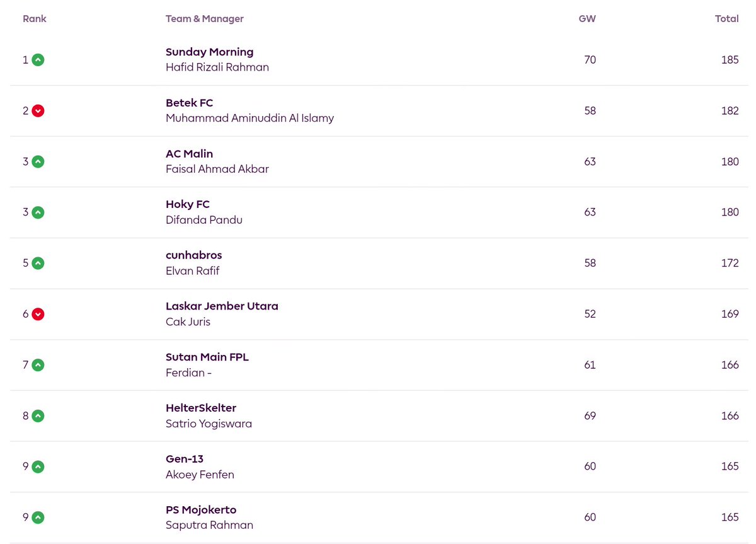Screen dimensions: 756x544
Task: Click the red down arrow beside Betek FC
Action: click(x=38, y=111)
